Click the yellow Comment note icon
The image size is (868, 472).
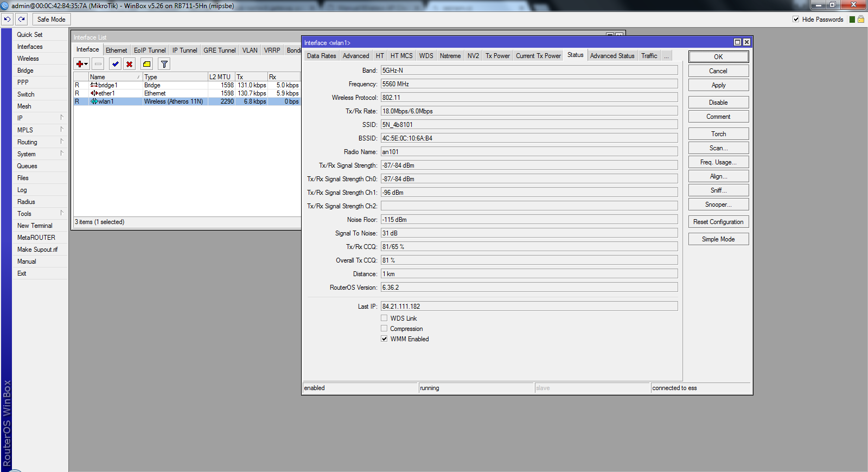[147, 64]
